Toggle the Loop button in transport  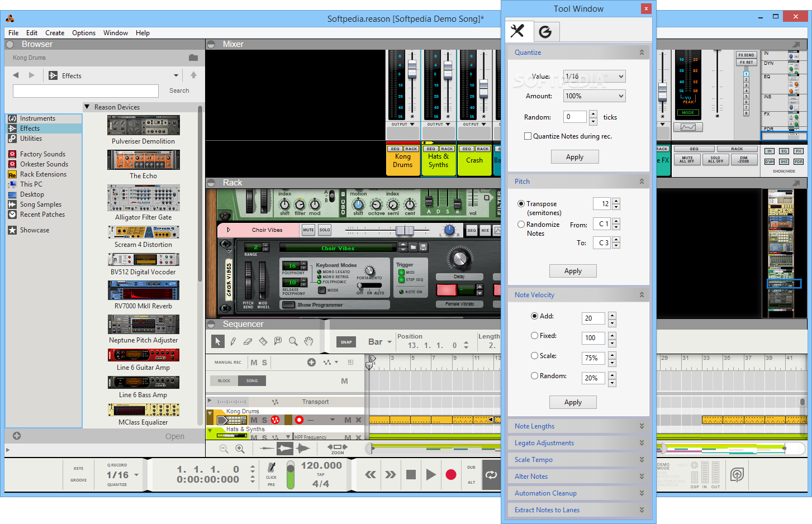(x=491, y=475)
